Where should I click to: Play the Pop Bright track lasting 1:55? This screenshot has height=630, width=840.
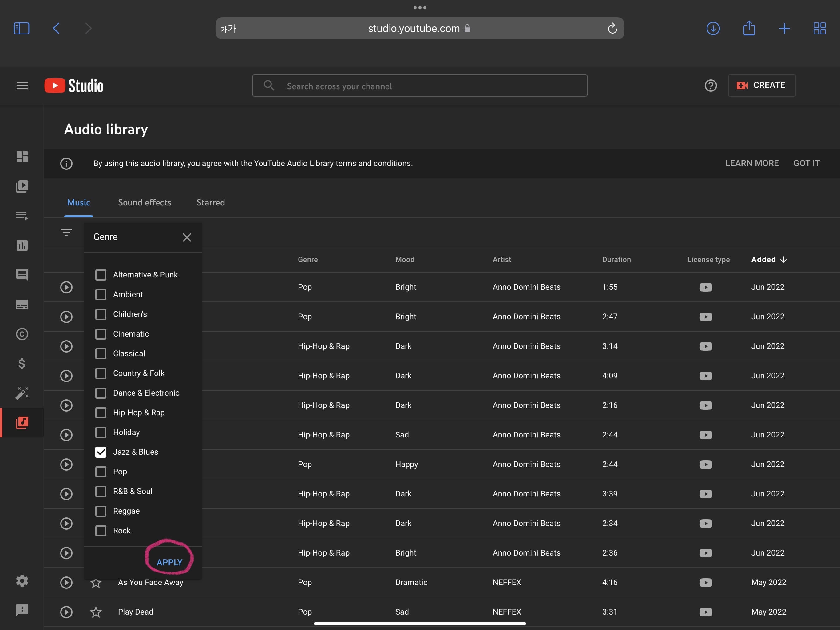[x=66, y=287]
